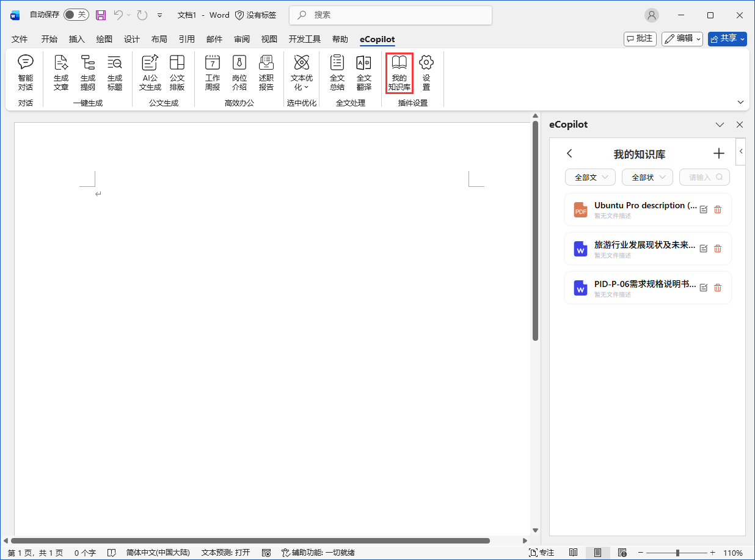Open the 全部文 file type filter
The height and width of the screenshot is (560, 755).
pyautogui.click(x=590, y=177)
